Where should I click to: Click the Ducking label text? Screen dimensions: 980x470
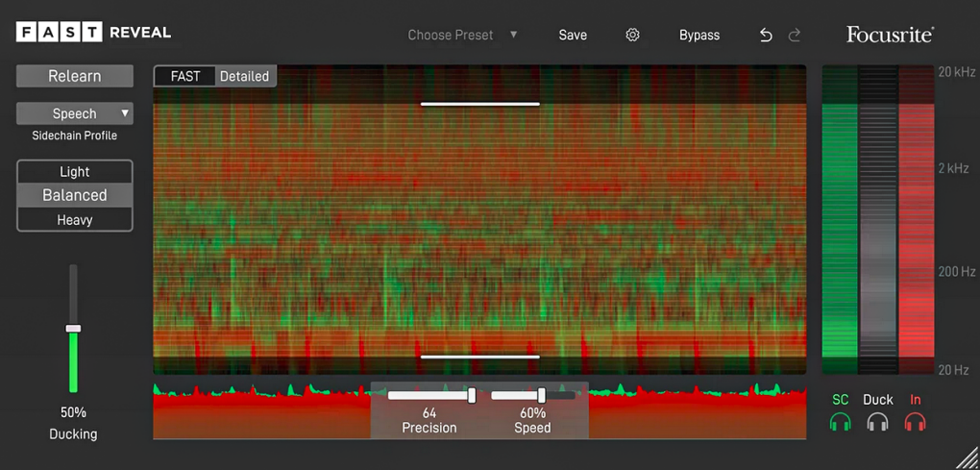[73, 433]
